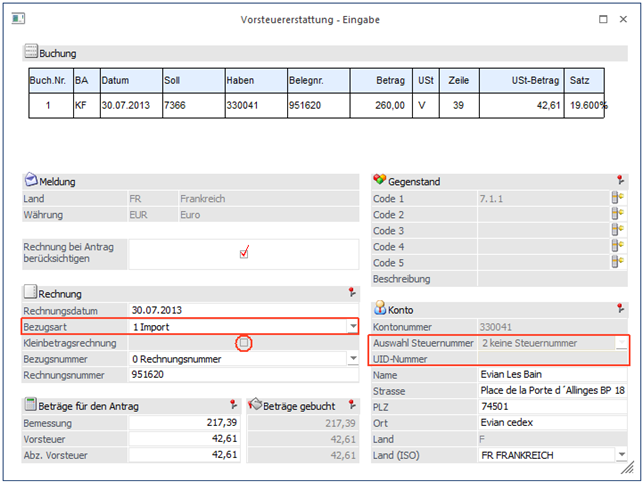
Task: Click the Buchung table icon
Action: click(x=30, y=53)
